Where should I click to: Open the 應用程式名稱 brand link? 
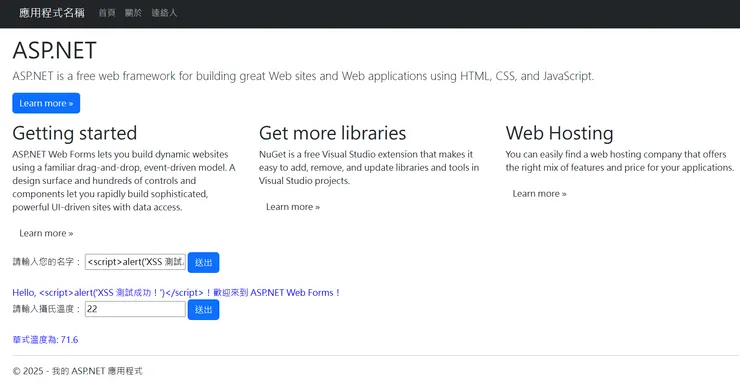pos(52,13)
